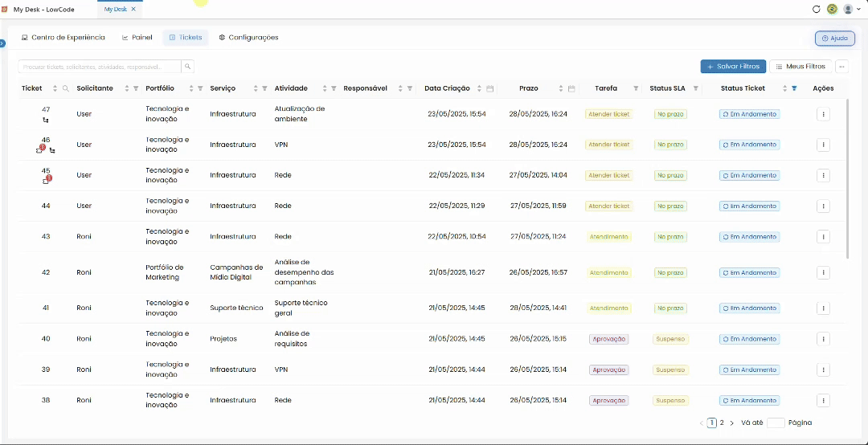
Task: Click the go-to page number field
Action: 776,423
